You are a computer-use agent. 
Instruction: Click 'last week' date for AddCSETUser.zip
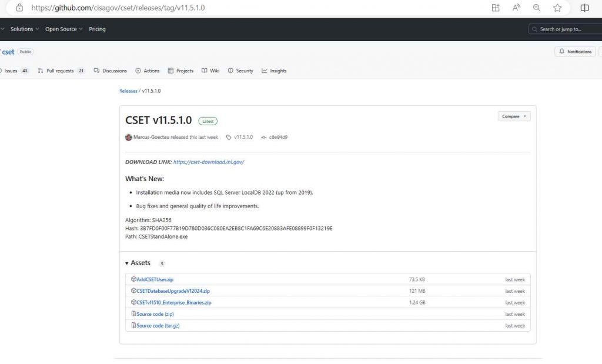pos(515,279)
